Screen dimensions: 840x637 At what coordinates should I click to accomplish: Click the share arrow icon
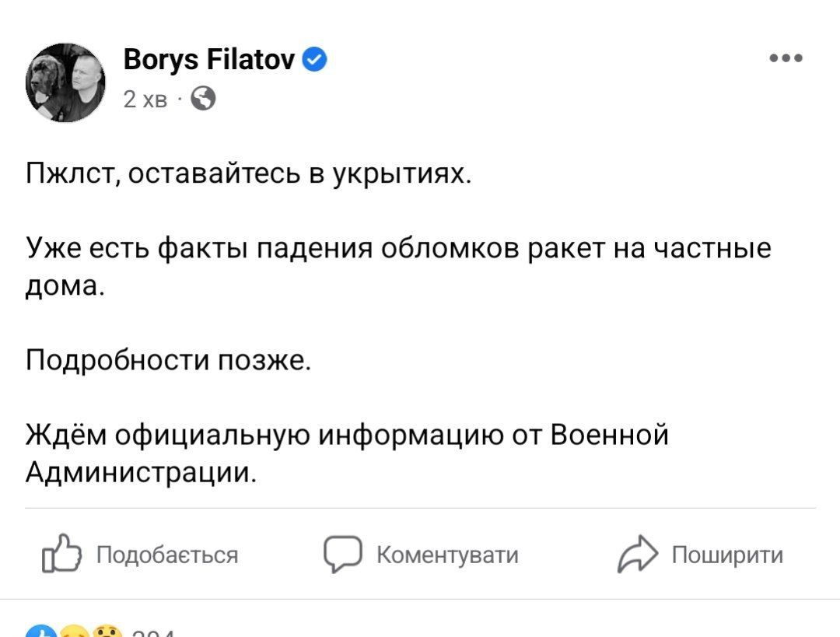coord(635,555)
